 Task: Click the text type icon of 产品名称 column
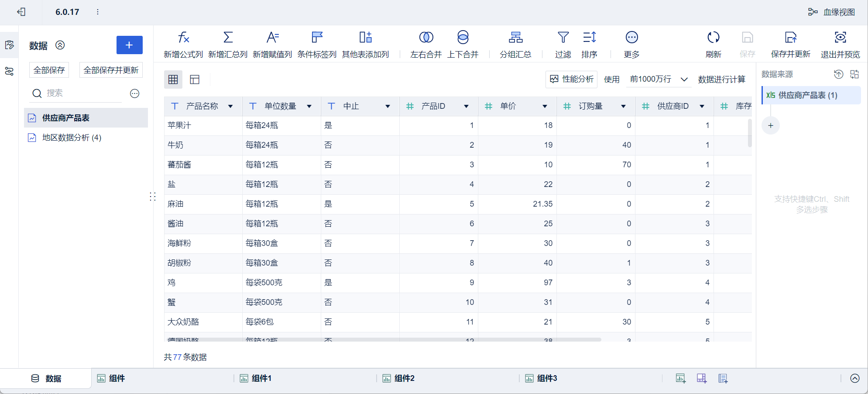(175, 106)
